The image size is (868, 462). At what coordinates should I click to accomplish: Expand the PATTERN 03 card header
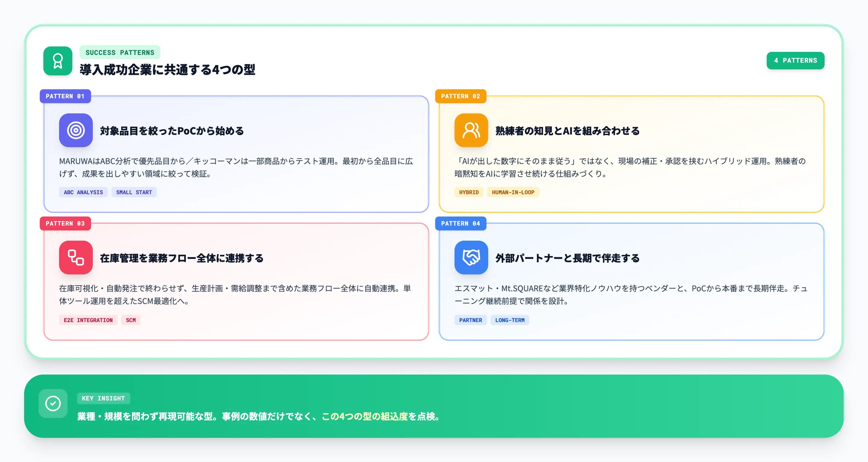[65, 223]
